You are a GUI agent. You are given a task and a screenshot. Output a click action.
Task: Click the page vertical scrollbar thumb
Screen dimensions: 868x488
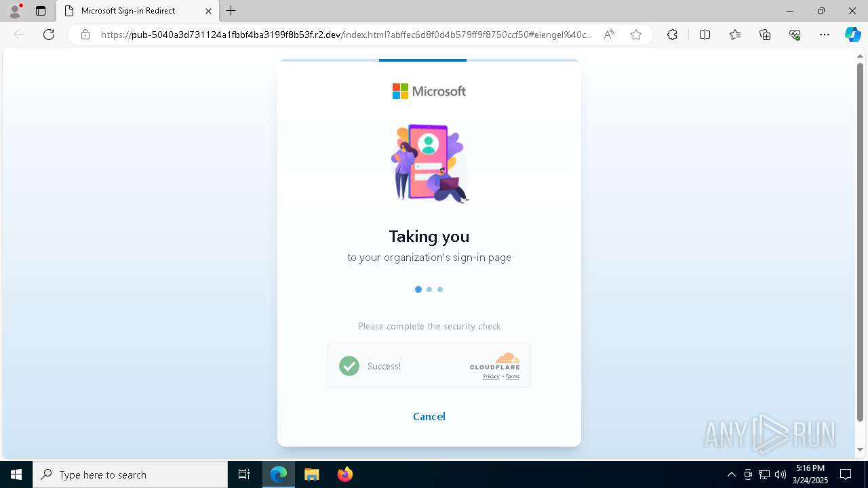click(x=861, y=242)
